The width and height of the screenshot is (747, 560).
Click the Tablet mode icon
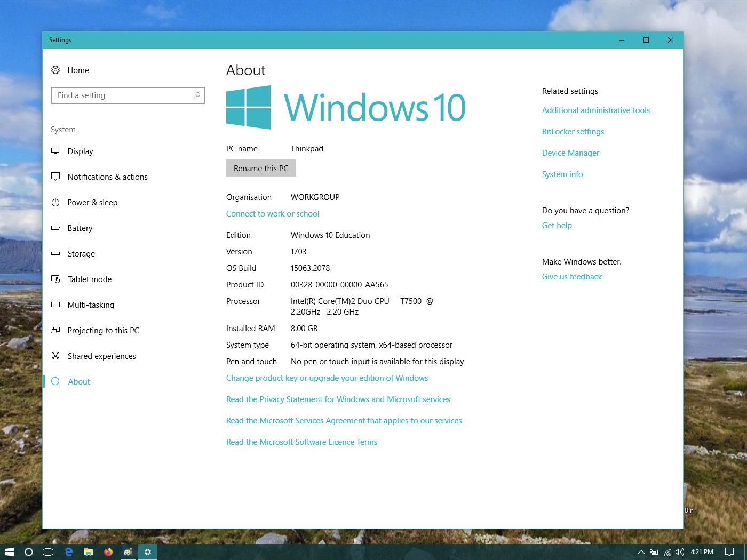(x=55, y=279)
